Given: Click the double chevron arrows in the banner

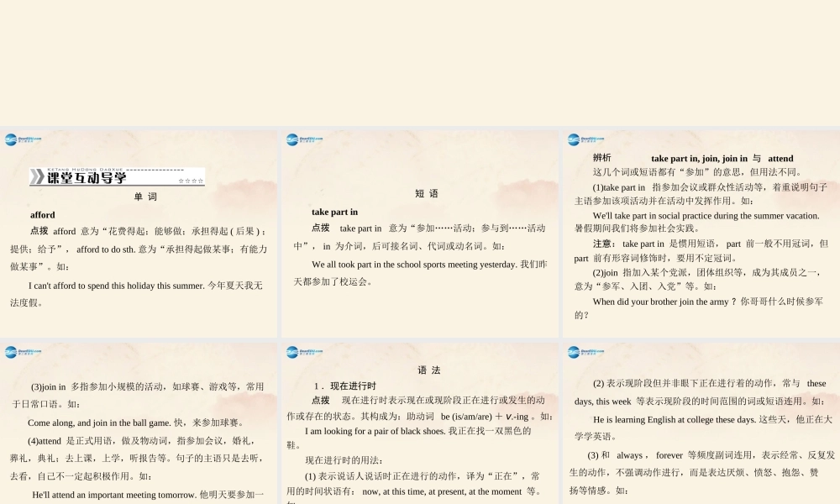Looking at the screenshot, I should 38,177.
